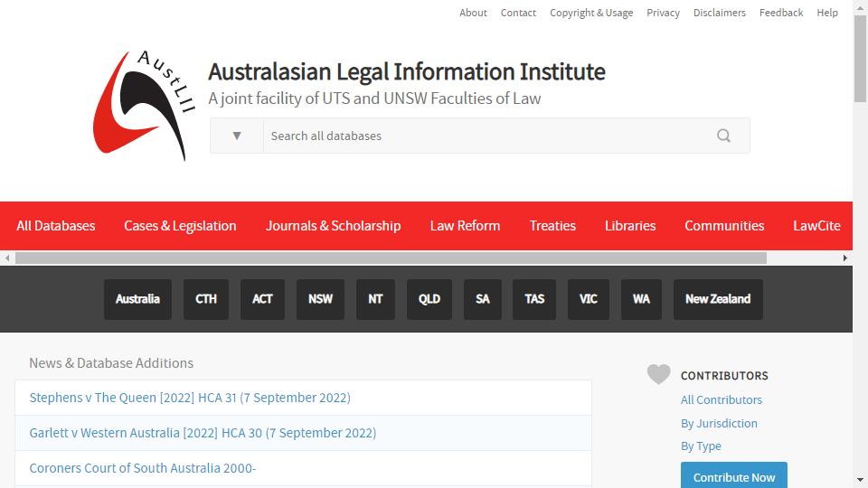
Task: Open Coroners Court of South Australia link
Action: 142,468
